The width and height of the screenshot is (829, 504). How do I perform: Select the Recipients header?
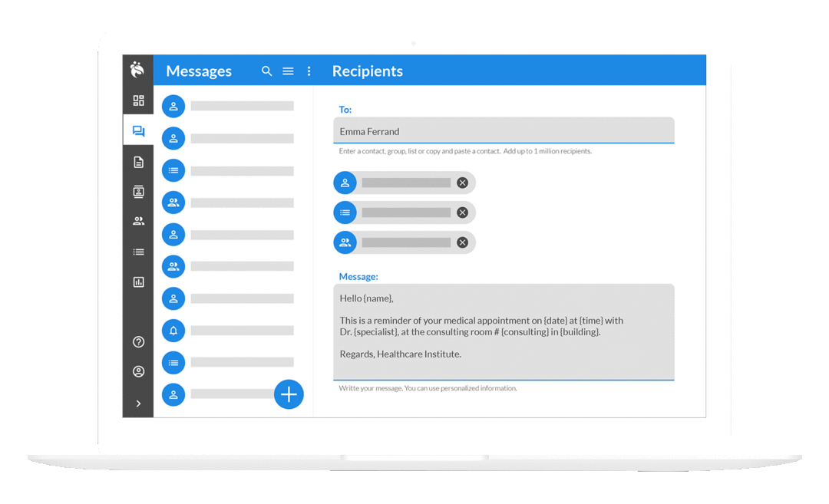(x=367, y=71)
